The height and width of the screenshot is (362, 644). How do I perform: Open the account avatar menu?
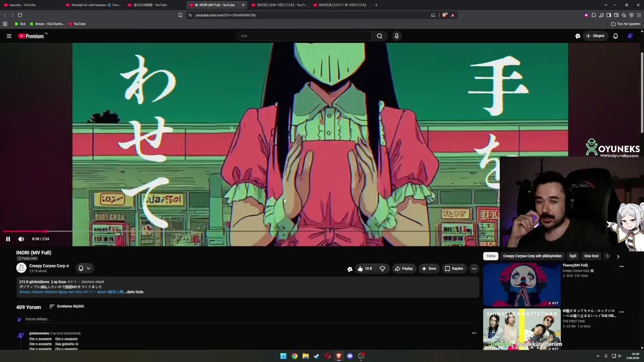coord(630,36)
